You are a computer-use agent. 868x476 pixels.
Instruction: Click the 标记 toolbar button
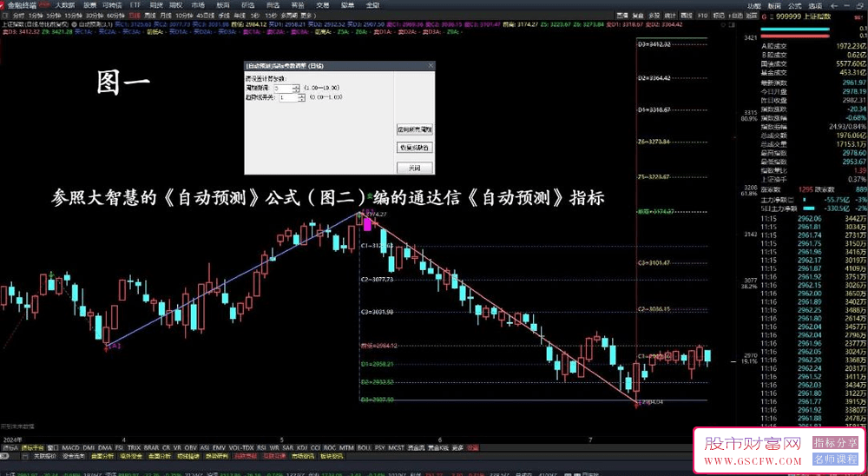[x=719, y=16]
